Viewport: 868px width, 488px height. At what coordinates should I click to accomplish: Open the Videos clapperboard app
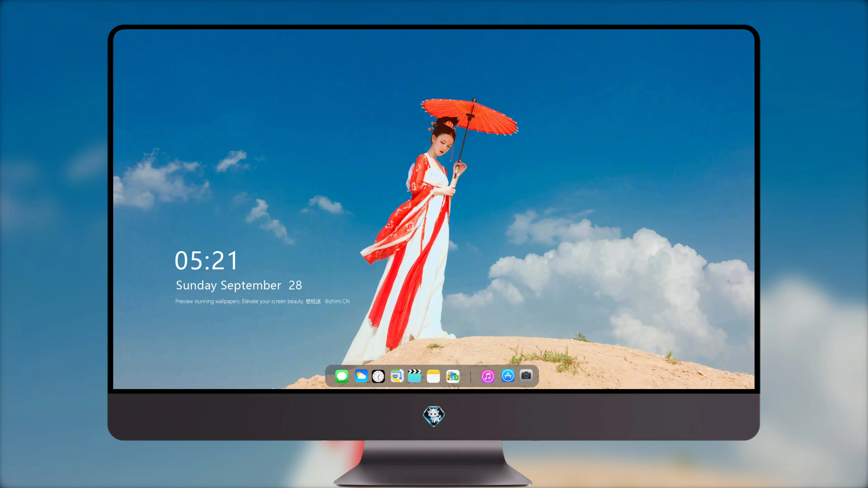point(415,376)
